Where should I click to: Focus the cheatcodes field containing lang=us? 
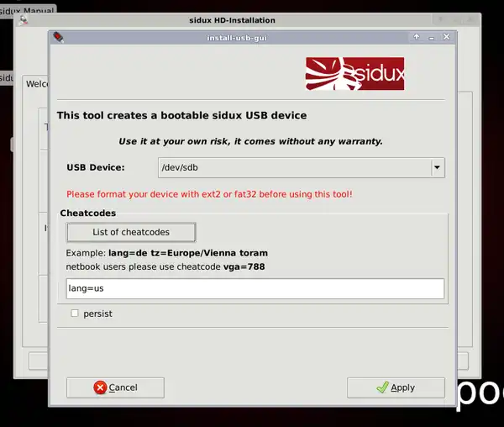point(255,288)
